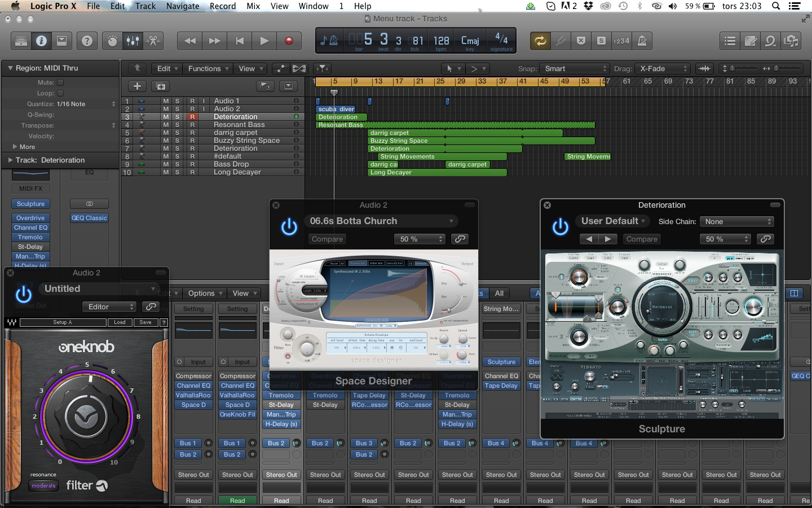
Task: Open the Library panel
Action: point(21,41)
